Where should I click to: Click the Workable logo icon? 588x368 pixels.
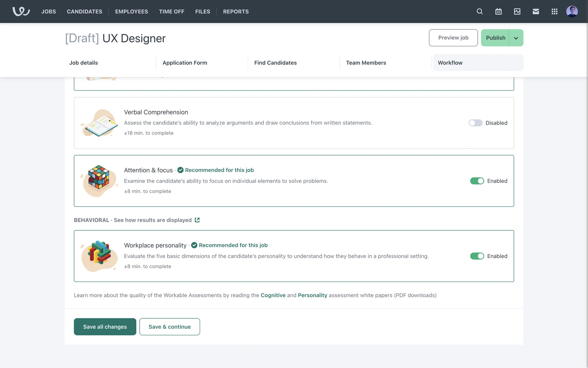point(21,11)
